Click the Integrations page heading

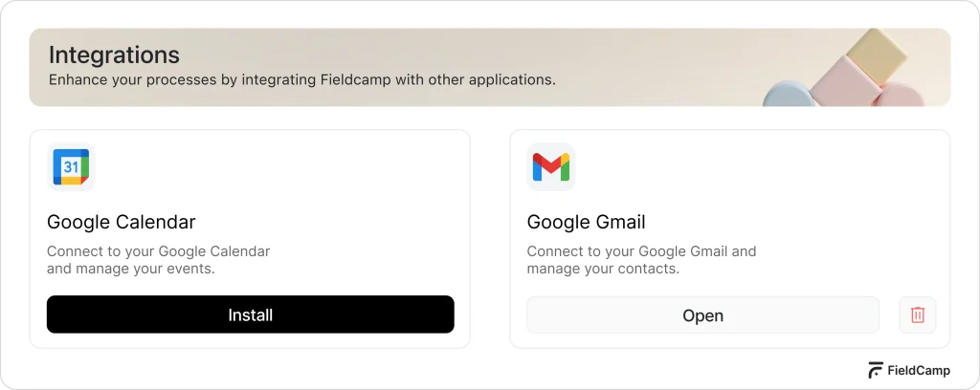click(114, 54)
